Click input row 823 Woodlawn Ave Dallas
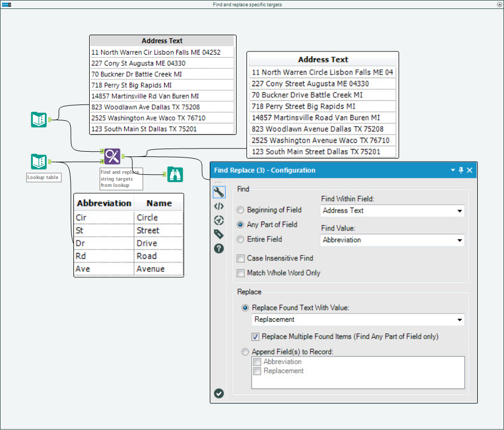This screenshot has height=430, width=504. 163,107
